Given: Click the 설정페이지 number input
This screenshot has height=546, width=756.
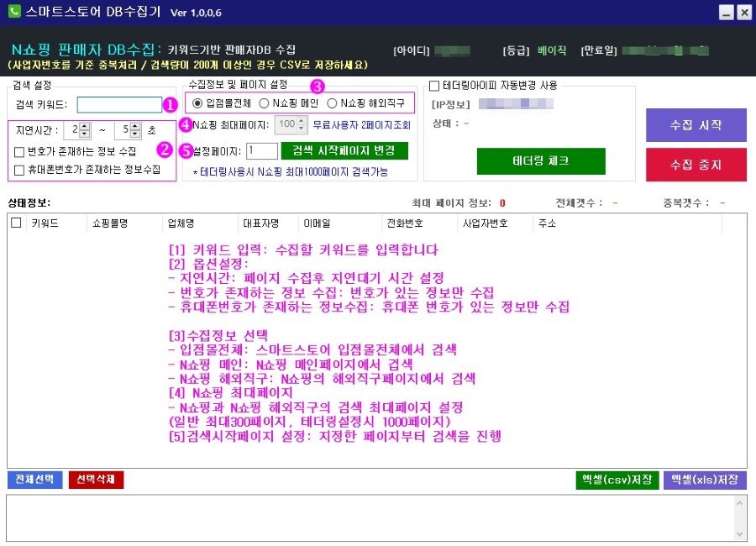Looking at the screenshot, I should click(262, 151).
